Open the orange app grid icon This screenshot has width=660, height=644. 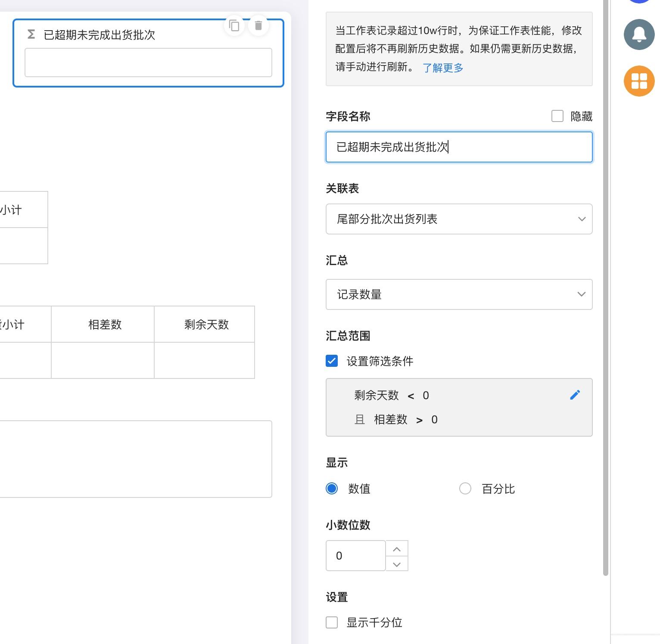639,81
